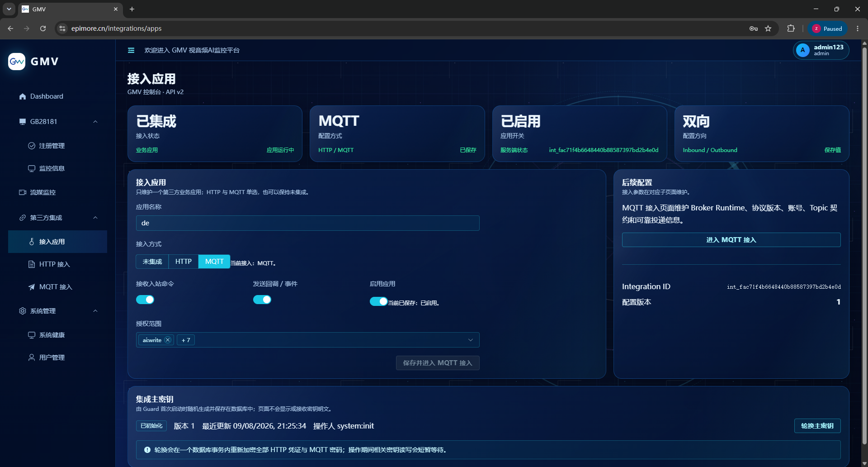This screenshot has height=467, width=868.
Task: Click the GB28181 monitor icon
Action: [x=23, y=122]
